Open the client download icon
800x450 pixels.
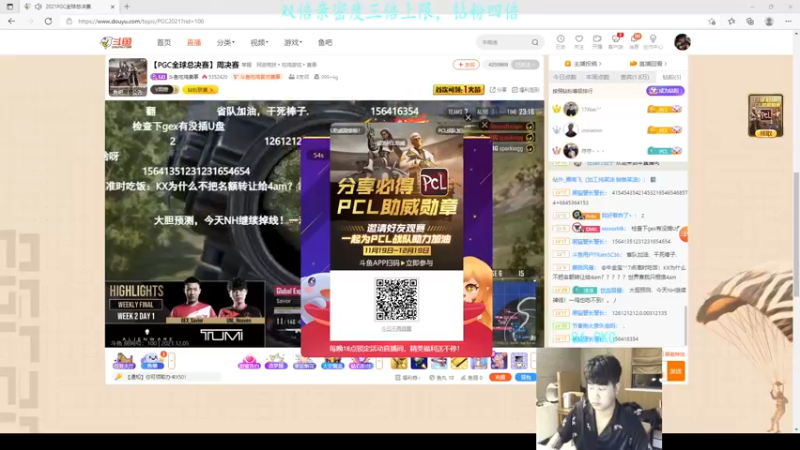point(616,41)
